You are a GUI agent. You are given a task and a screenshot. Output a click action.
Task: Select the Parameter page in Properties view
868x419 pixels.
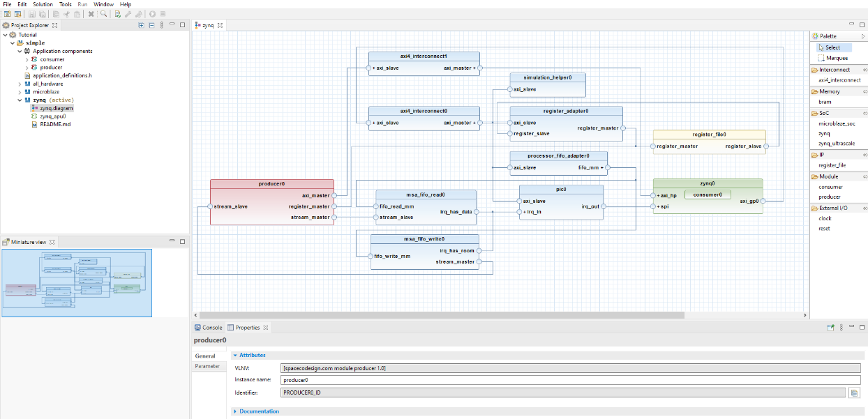tap(209, 365)
